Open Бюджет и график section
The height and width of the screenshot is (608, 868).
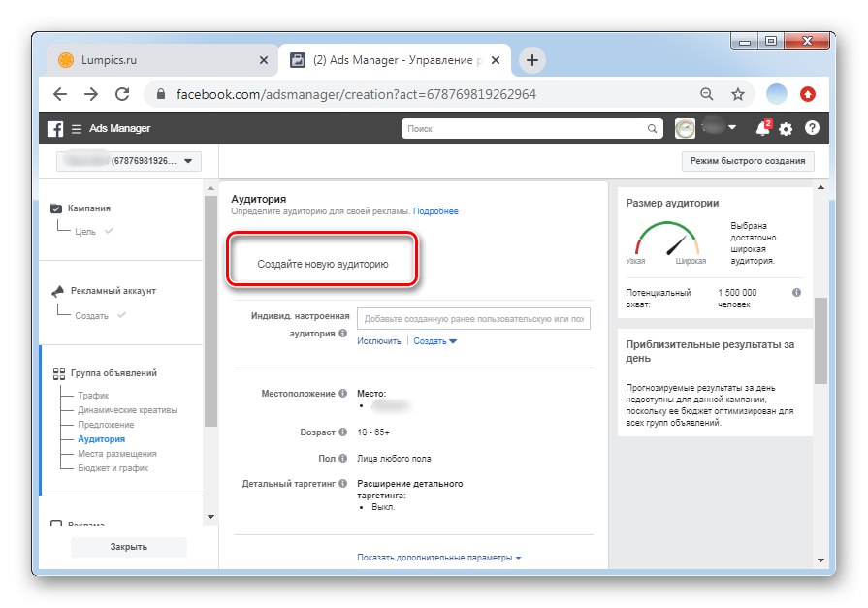[x=113, y=468]
